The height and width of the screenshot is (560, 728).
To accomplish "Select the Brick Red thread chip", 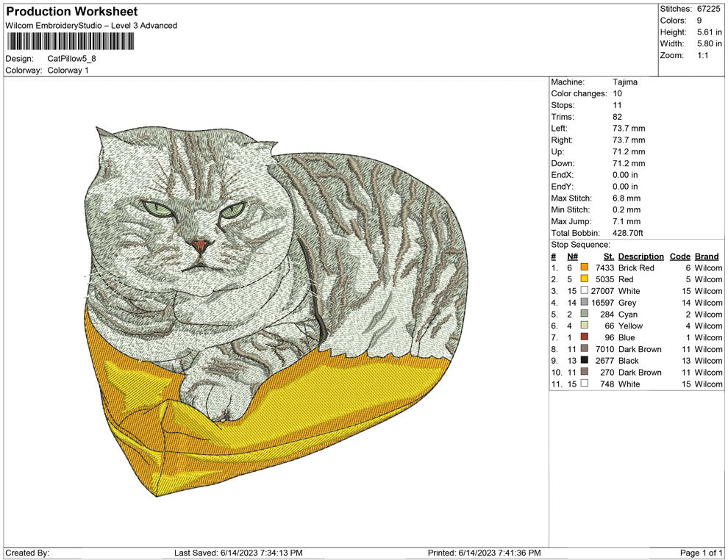I will tap(584, 268).
